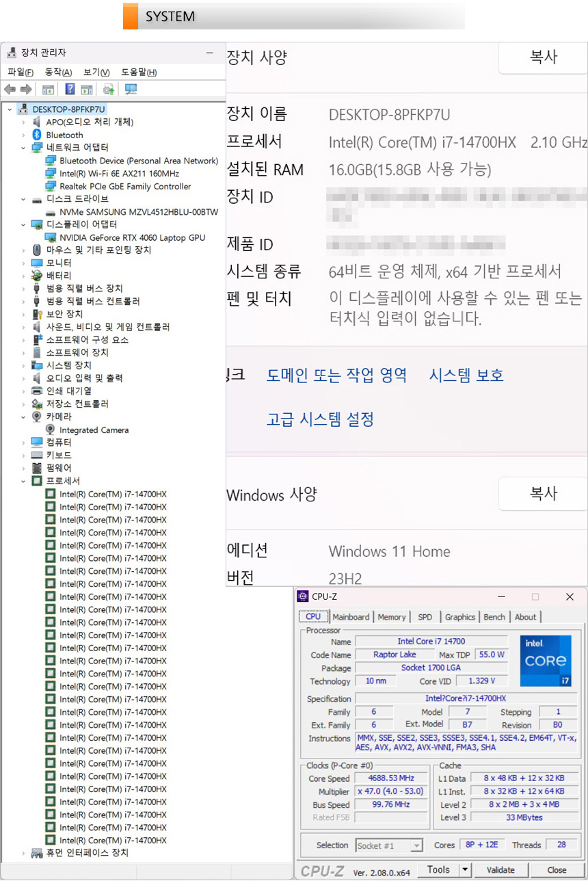Click the update driver toolbar icon
The width and height of the screenshot is (588, 883).
108,90
